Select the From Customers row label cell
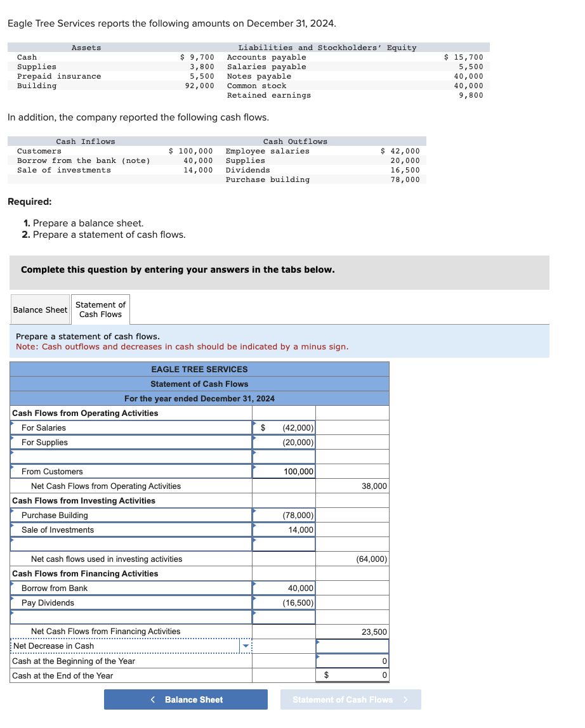 [x=130, y=471]
